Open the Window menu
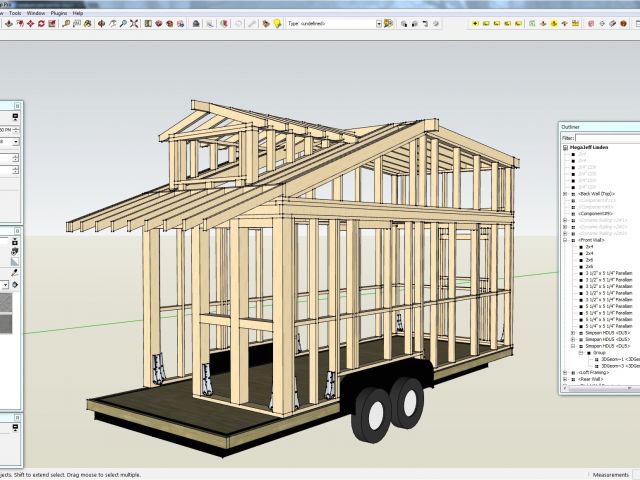Image resolution: width=640 pixels, height=480 pixels. tap(35, 12)
